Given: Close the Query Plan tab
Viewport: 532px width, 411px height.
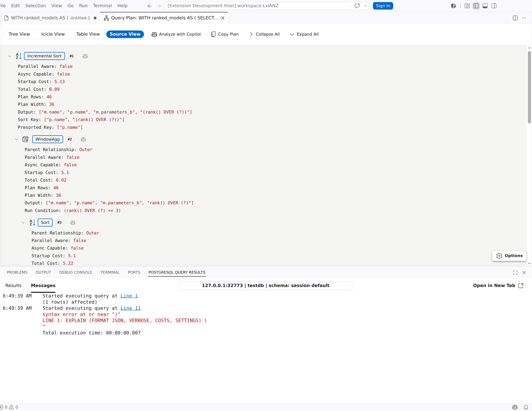Looking at the screenshot, I should click(x=223, y=18).
